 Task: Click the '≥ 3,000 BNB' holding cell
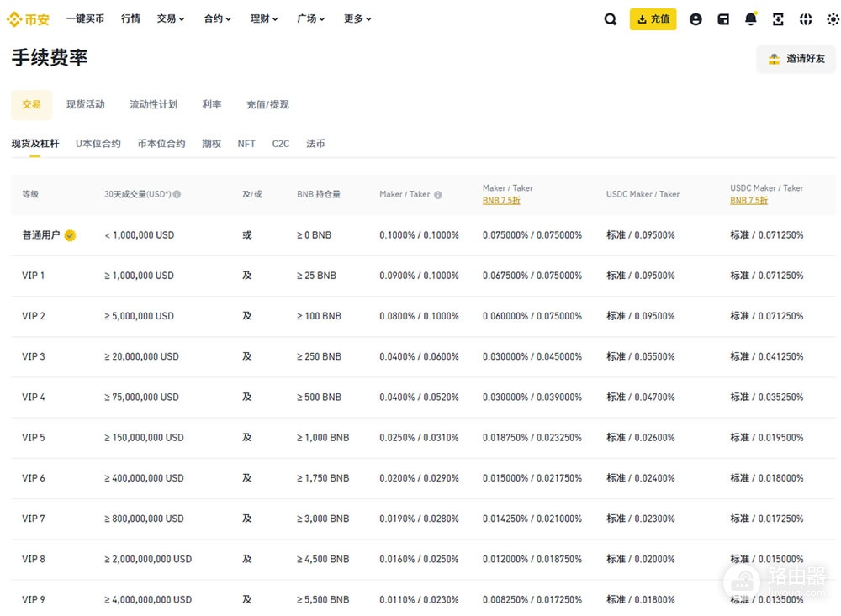323,519
